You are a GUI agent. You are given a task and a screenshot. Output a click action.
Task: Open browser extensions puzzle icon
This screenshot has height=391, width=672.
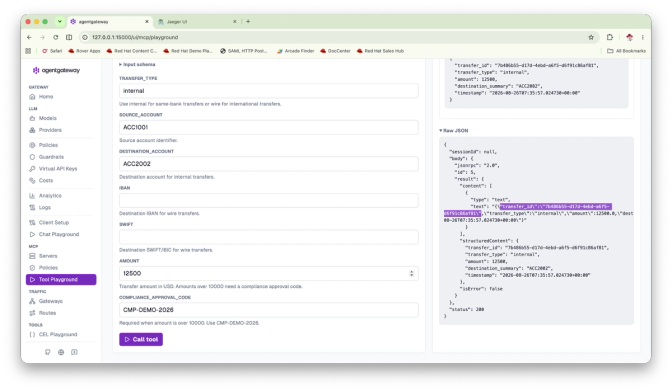[610, 37]
